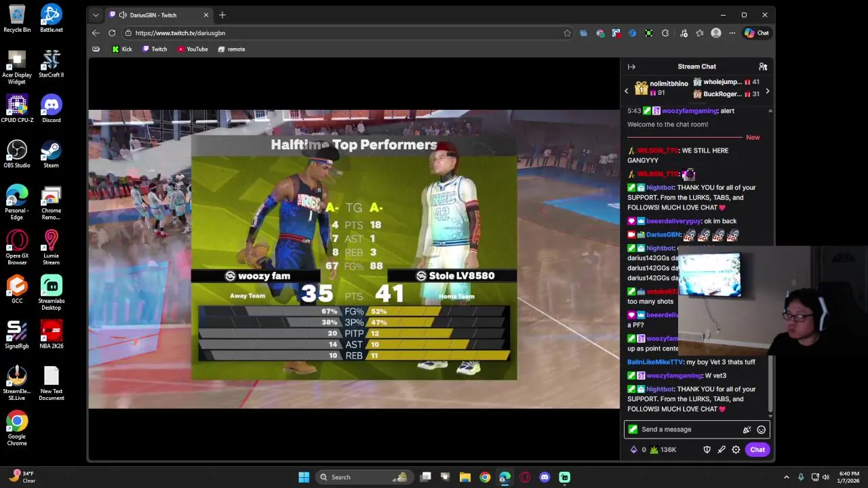The height and width of the screenshot is (488, 868).
Task: Open browser tab search dropdown arrow
Action: point(96,15)
